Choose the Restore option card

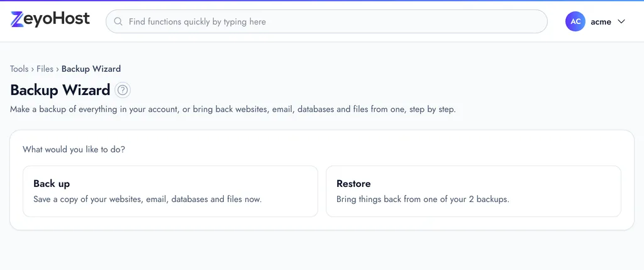pyautogui.click(x=473, y=191)
